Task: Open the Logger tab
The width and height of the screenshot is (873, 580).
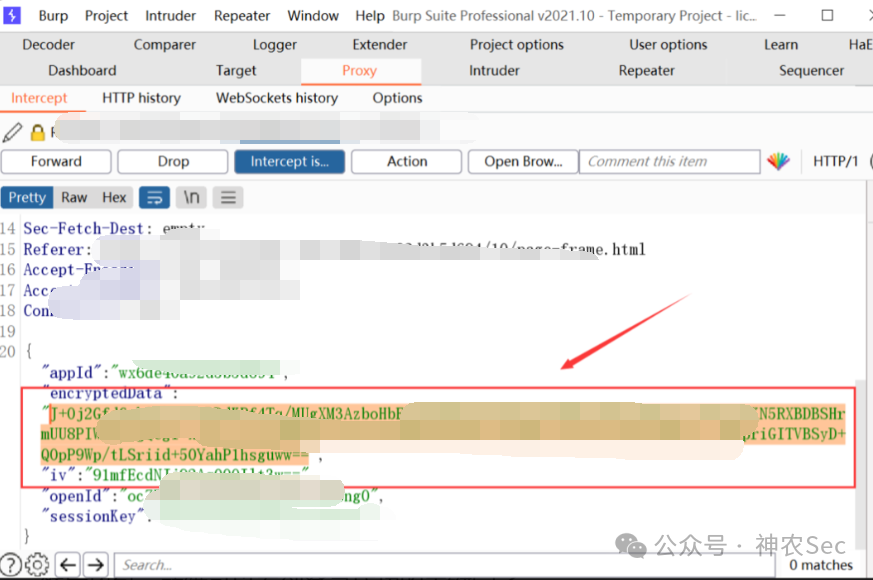Action: 274,45
